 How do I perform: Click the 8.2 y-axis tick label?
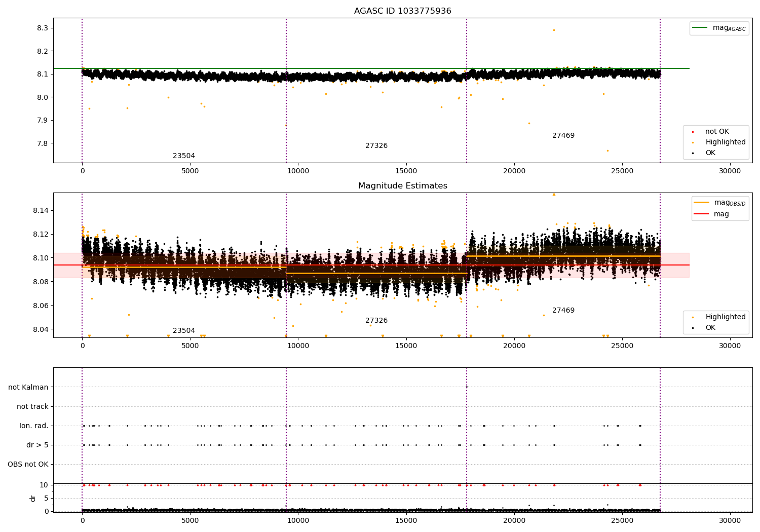[43, 51]
